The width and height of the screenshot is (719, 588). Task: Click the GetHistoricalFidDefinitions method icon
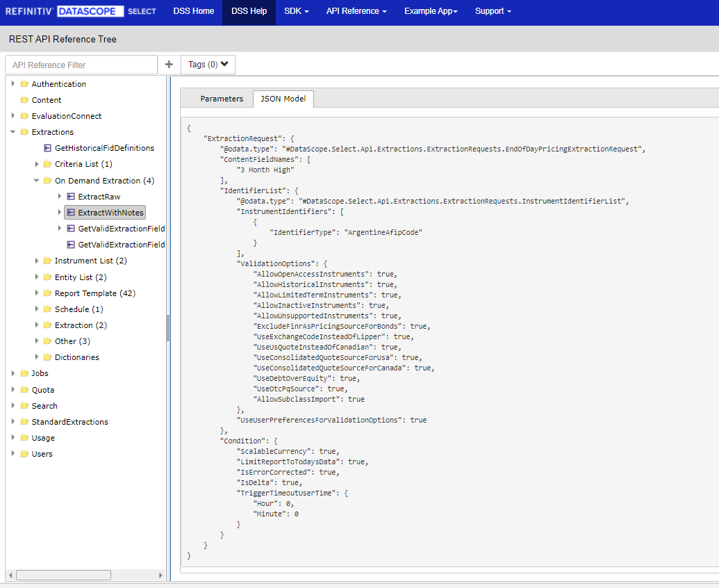[48, 148]
